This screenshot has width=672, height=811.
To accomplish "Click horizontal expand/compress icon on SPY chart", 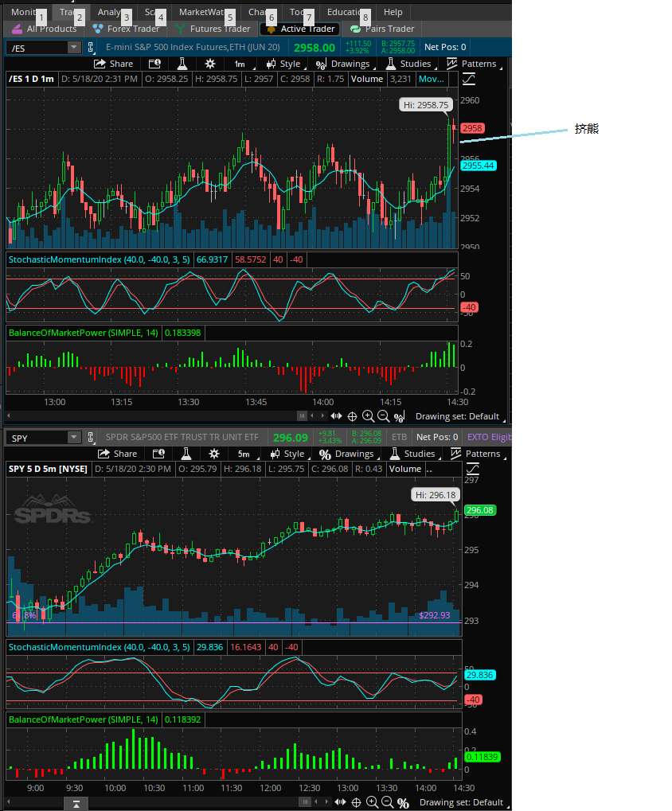I will (341, 802).
